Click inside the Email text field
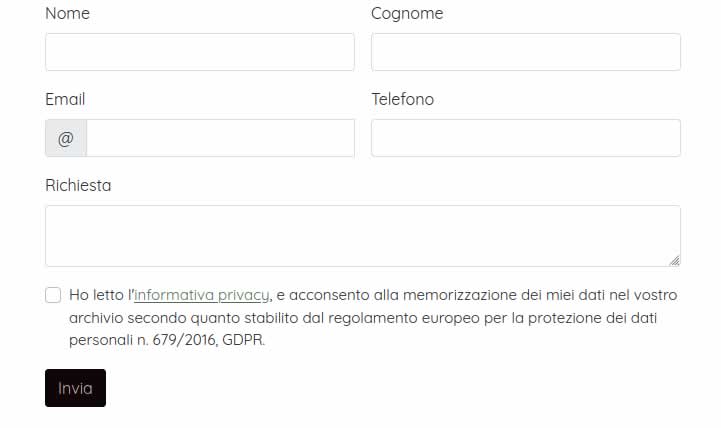The height and width of the screenshot is (428, 721). click(221, 138)
